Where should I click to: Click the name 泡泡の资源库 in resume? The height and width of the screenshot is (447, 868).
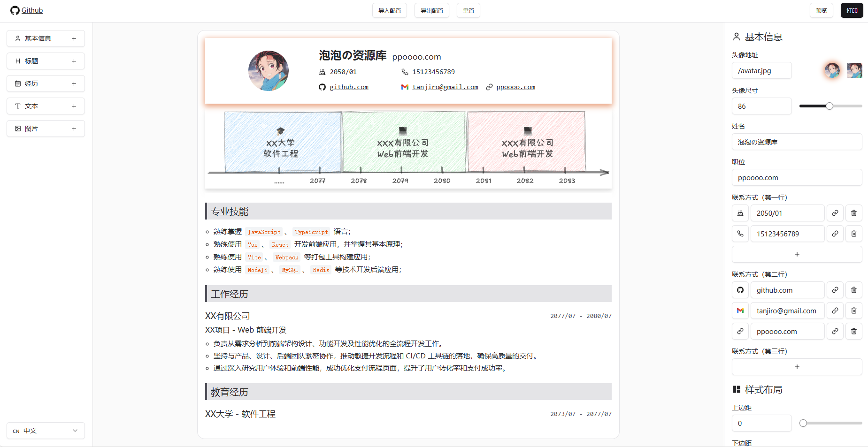[x=353, y=55]
